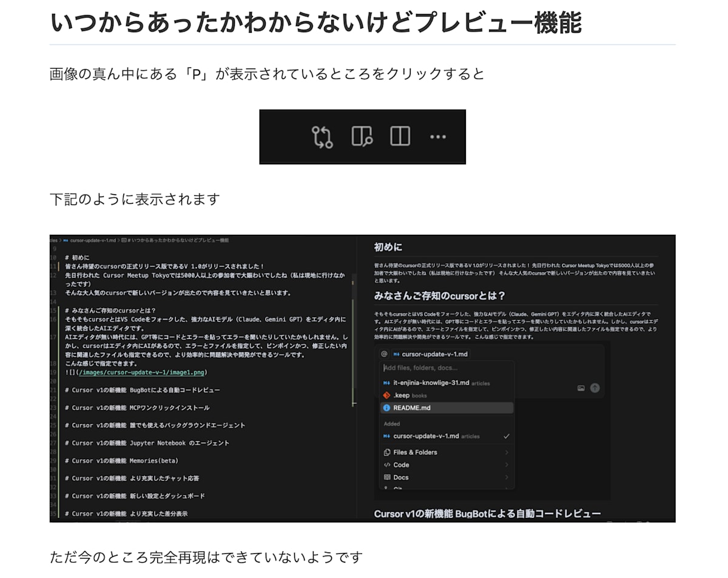Click the blue info icon beside README.md
This screenshot has height=578, width=728.
(387, 408)
